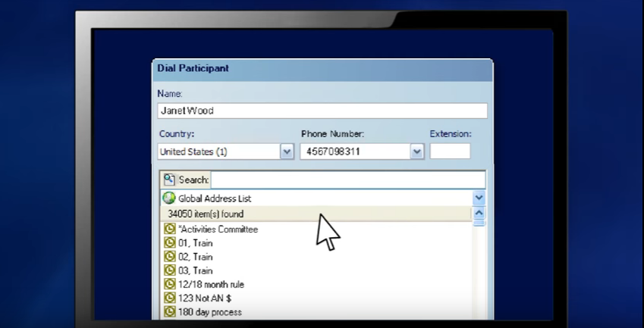Click the Global Address List globe icon
This screenshot has width=644, height=328.
168,198
